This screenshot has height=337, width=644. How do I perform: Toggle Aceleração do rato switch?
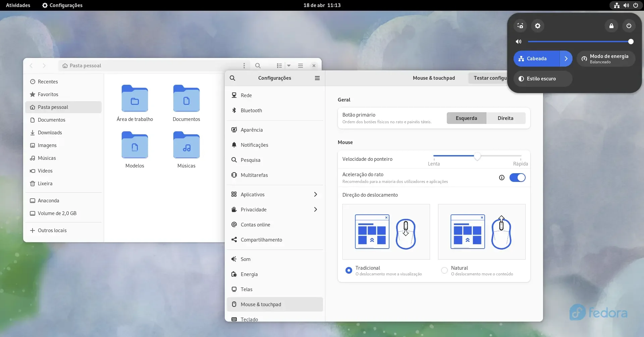tap(517, 178)
